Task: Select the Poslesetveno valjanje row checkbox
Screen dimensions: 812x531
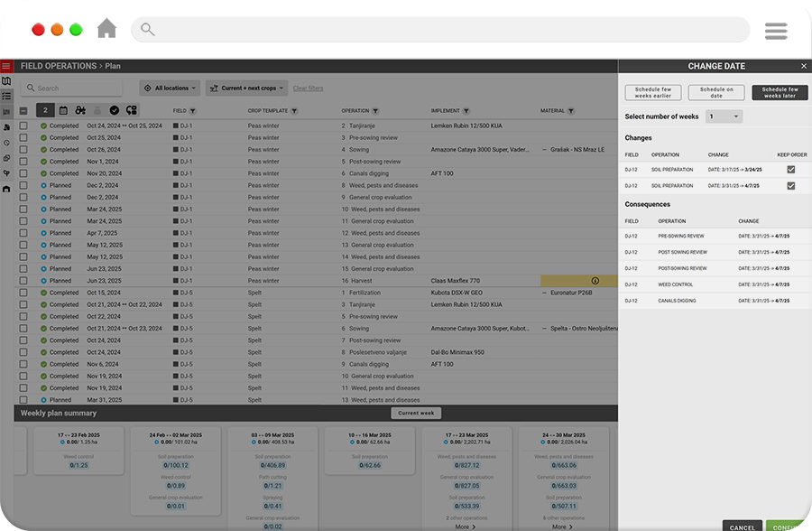Action: [23, 352]
